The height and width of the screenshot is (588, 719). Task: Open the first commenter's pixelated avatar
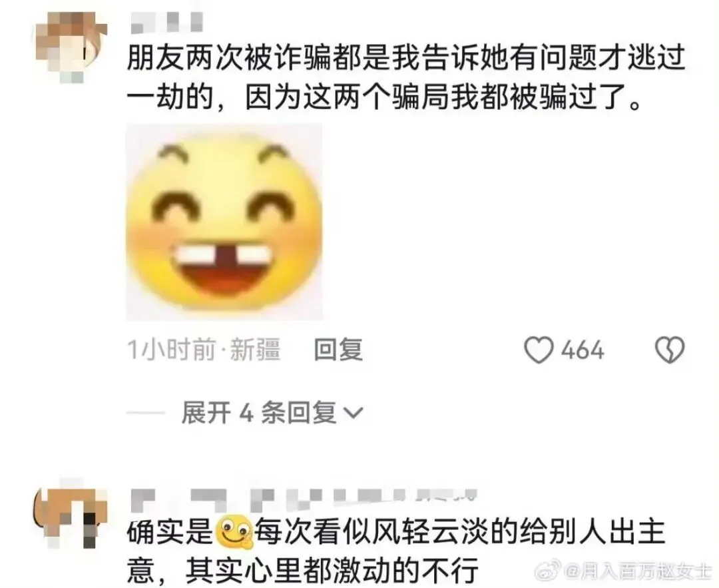pos(71,47)
